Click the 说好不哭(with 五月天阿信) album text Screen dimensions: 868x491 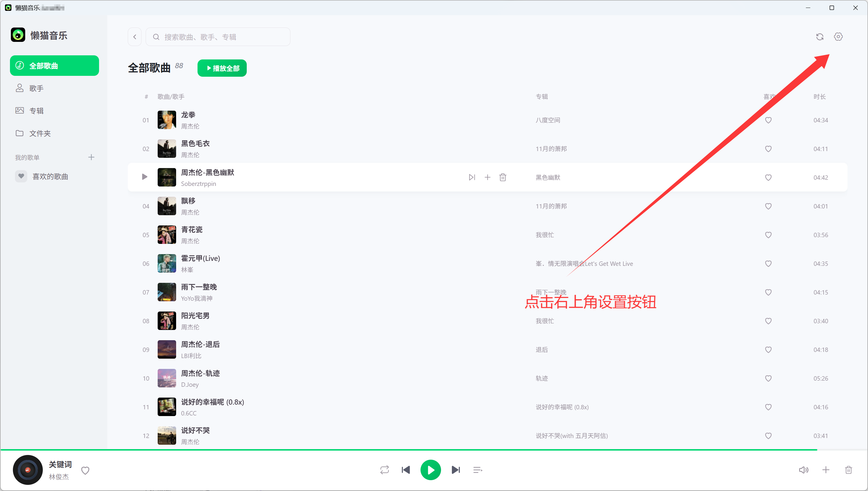[x=572, y=436]
